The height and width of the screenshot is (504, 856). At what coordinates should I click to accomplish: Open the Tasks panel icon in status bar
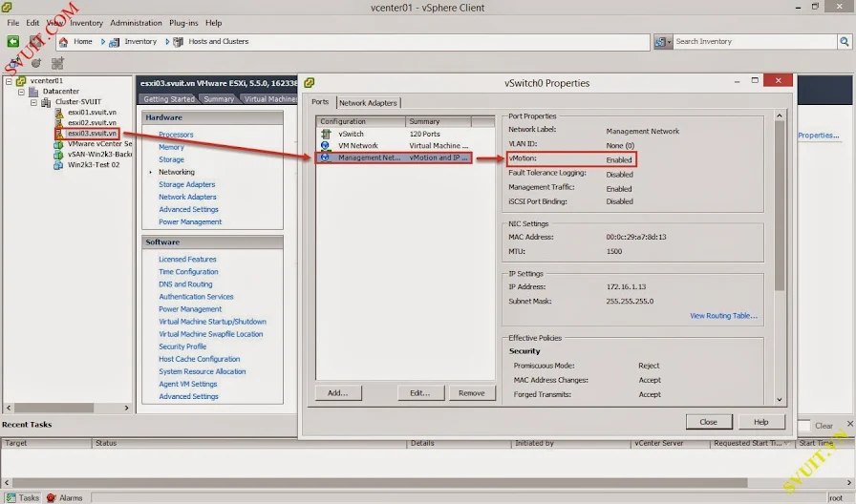11,497
